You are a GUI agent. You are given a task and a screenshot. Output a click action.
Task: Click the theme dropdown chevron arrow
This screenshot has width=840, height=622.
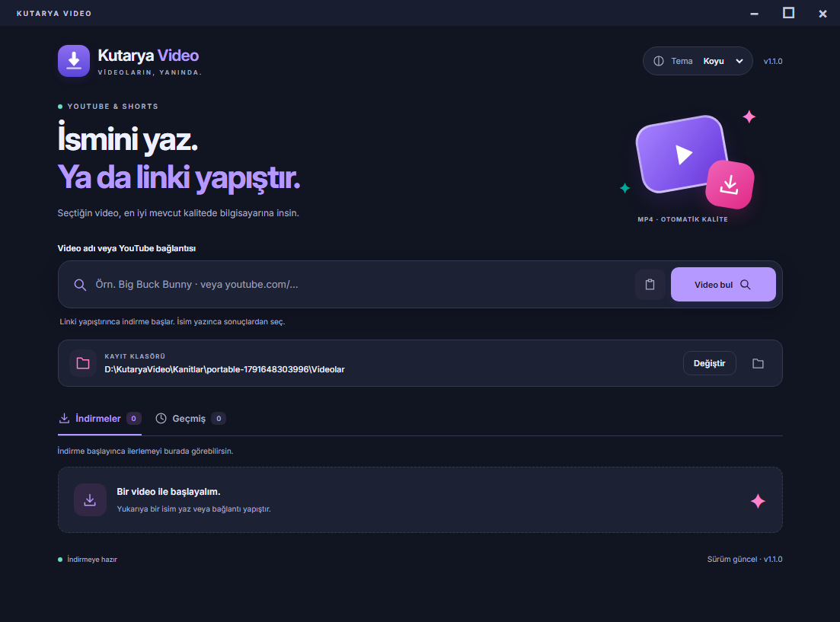739,61
